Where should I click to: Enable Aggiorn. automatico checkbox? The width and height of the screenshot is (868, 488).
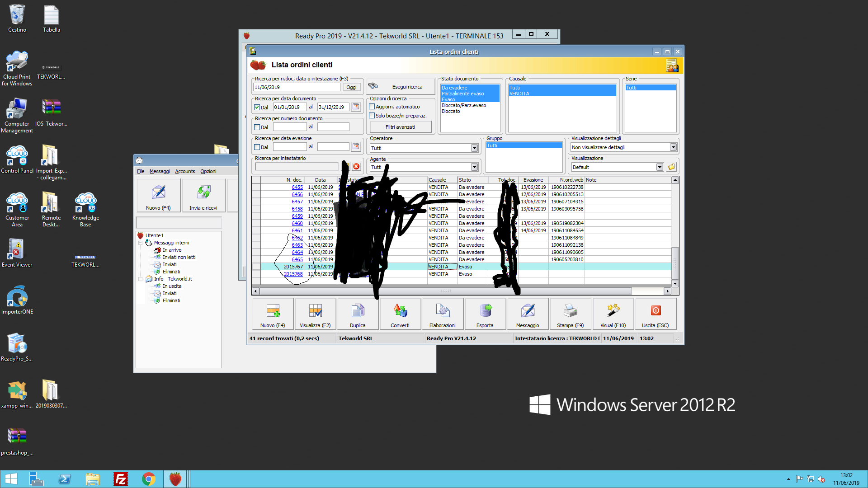pyautogui.click(x=372, y=107)
